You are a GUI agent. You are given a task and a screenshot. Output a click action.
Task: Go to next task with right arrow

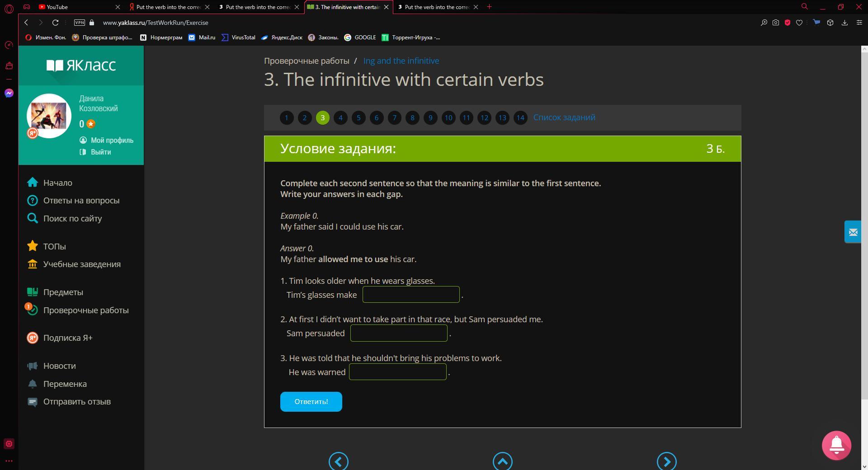[x=667, y=461]
